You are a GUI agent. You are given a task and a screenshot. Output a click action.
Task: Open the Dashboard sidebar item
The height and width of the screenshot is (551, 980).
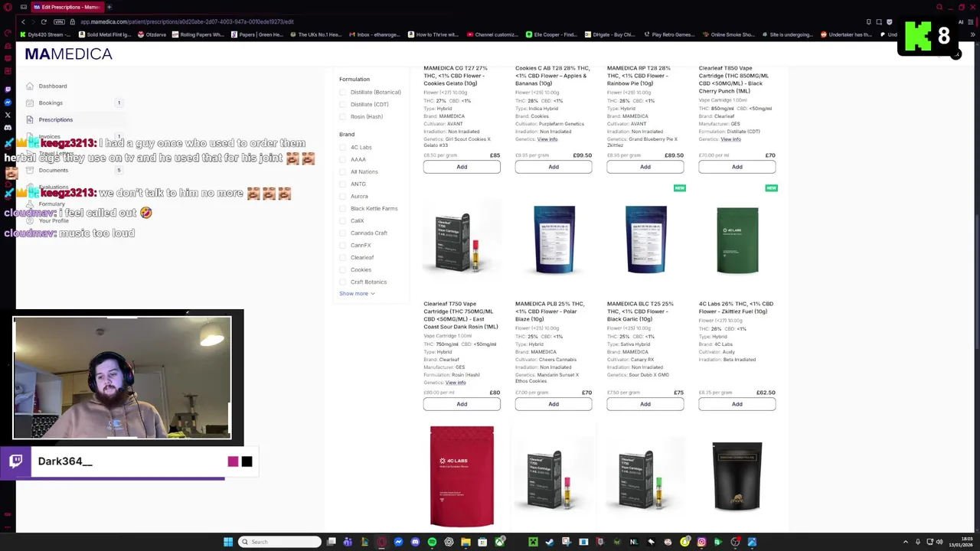53,86
